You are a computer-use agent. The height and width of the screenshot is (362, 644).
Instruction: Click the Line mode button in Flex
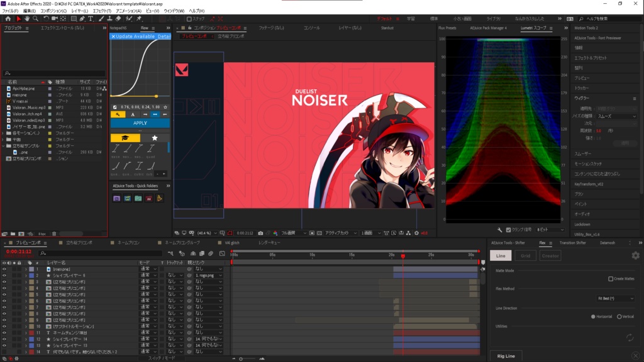point(501,256)
